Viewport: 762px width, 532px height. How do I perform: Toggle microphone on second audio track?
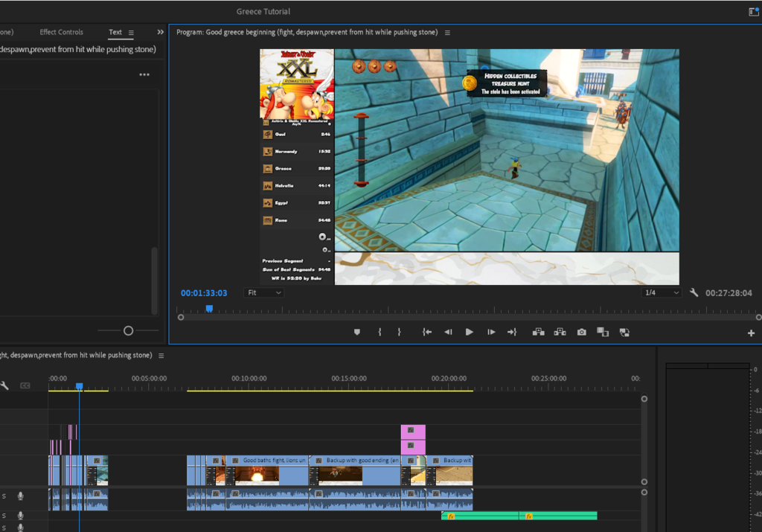point(20,516)
